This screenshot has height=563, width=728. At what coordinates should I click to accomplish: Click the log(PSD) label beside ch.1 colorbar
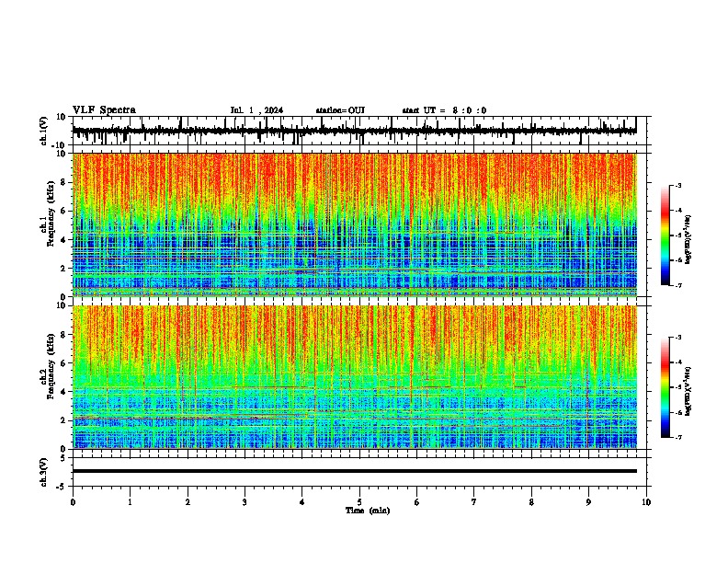coord(688,240)
